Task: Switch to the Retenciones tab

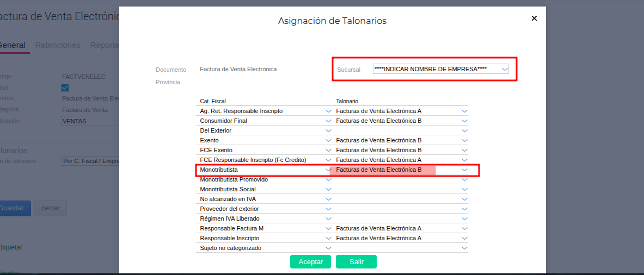Action: coord(58,45)
